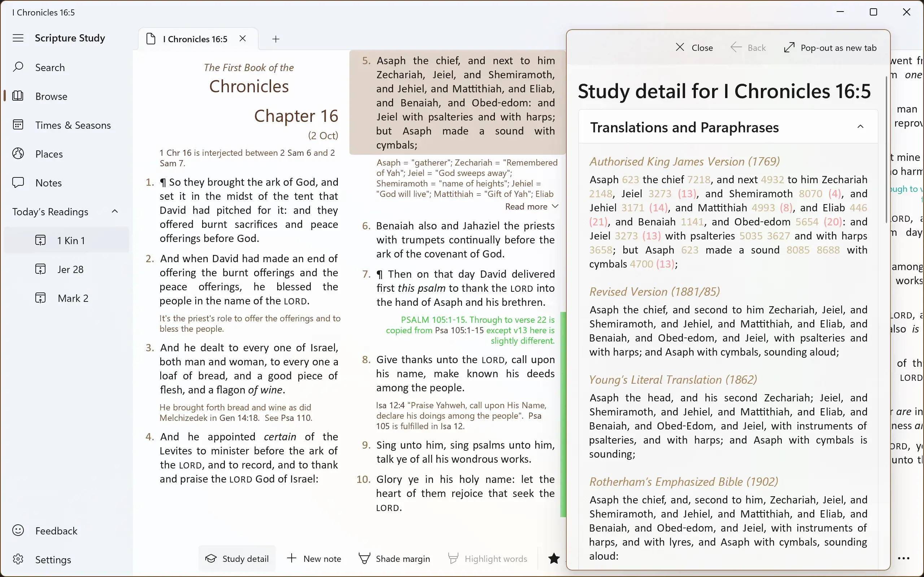Click the Times & Seasons icon
Viewport: 924px width, 577px height.
pyautogui.click(x=18, y=125)
